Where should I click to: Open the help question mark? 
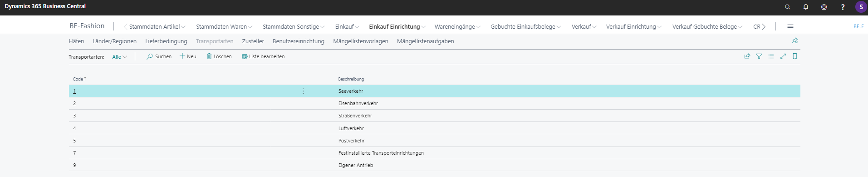[843, 7]
